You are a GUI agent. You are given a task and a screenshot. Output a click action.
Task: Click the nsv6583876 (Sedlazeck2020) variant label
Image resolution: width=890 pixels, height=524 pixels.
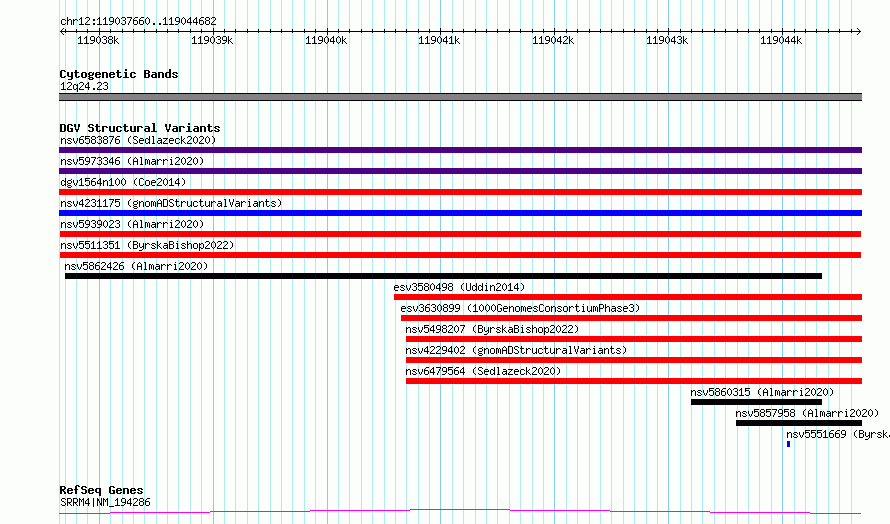tap(138, 140)
